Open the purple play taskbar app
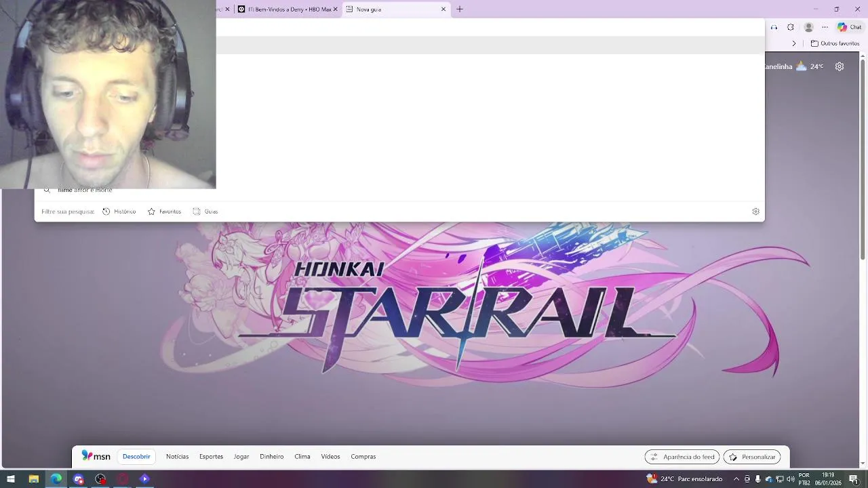The image size is (868, 488). (x=144, y=479)
